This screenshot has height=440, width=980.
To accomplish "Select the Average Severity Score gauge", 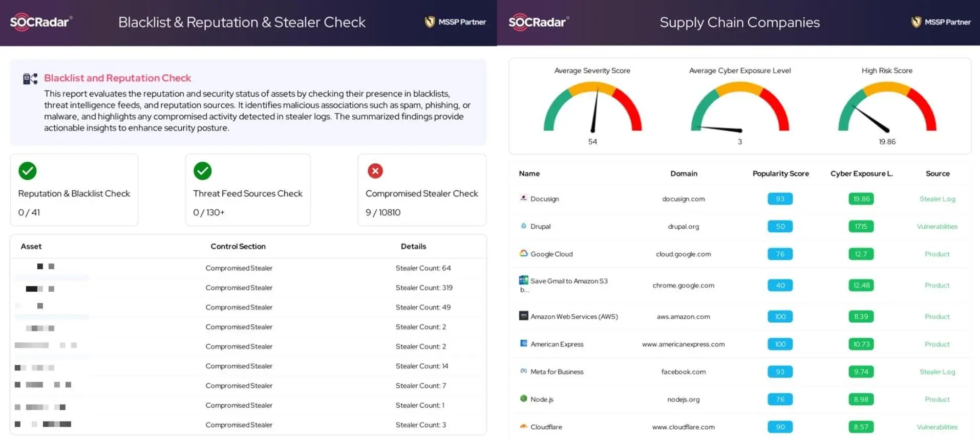I will (592, 106).
